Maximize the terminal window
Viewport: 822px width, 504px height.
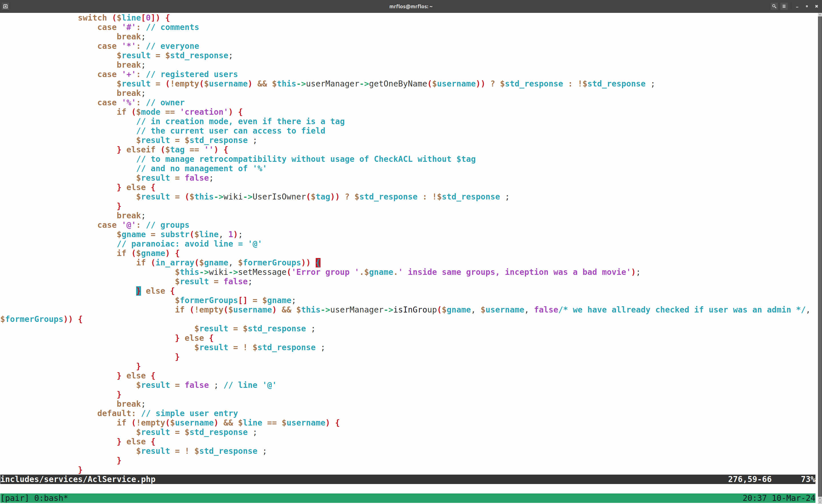click(x=807, y=6)
